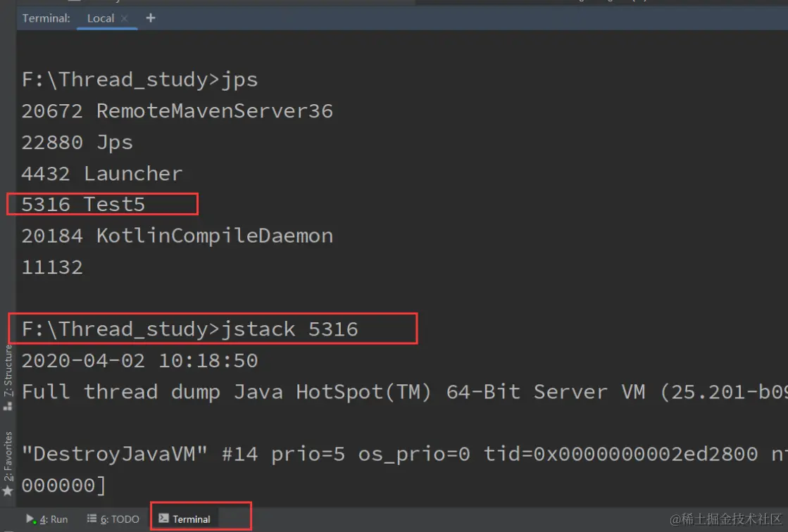Click the 2020-04-02 10:18:50 timestamp

pyautogui.click(x=139, y=361)
